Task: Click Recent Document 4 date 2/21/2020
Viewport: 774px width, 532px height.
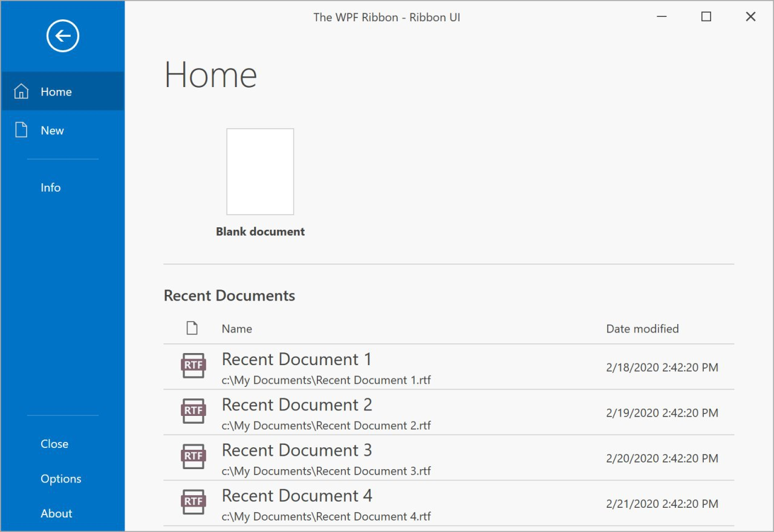Action: 662,504
